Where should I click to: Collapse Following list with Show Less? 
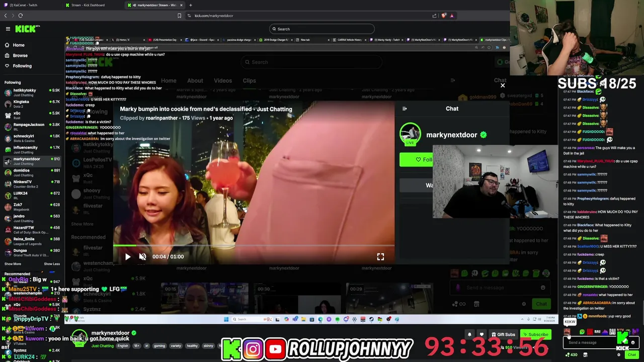tap(52, 264)
